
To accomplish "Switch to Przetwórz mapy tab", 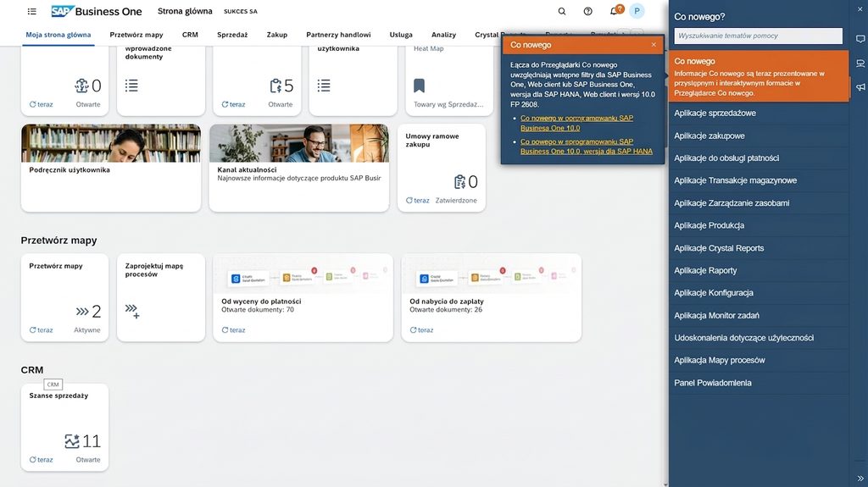I will pos(136,35).
